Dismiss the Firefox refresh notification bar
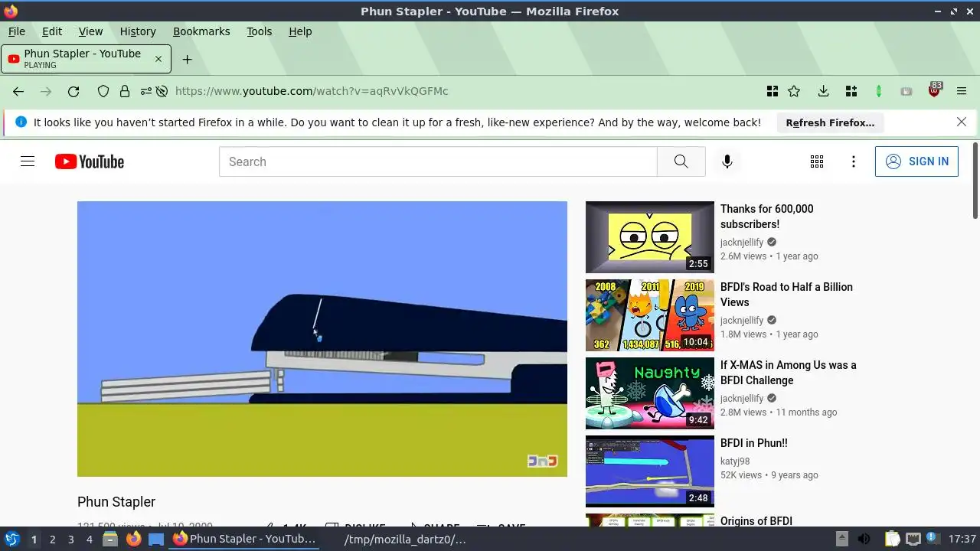The image size is (980, 551). (x=962, y=122)
